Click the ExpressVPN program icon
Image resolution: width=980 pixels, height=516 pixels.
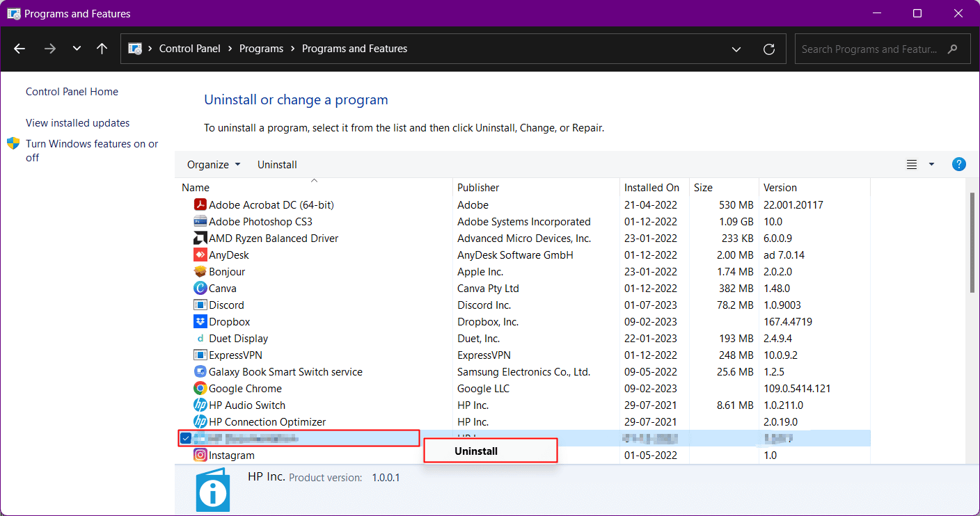[200, 355]
